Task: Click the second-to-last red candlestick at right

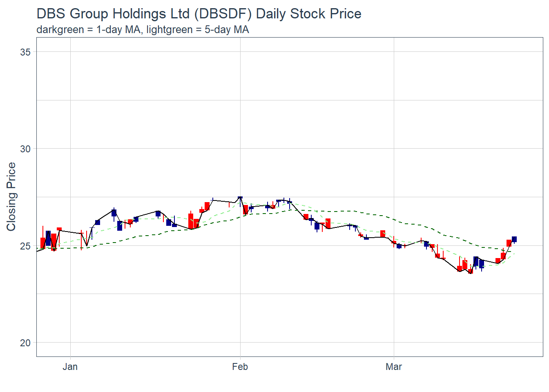Action: point(503,256)
